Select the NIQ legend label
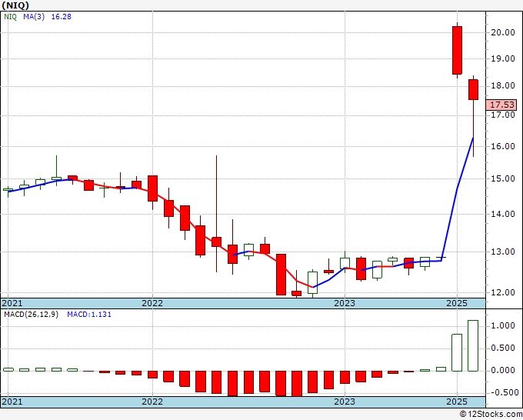This screenshot has width=523, height=420. pos(10,17)
